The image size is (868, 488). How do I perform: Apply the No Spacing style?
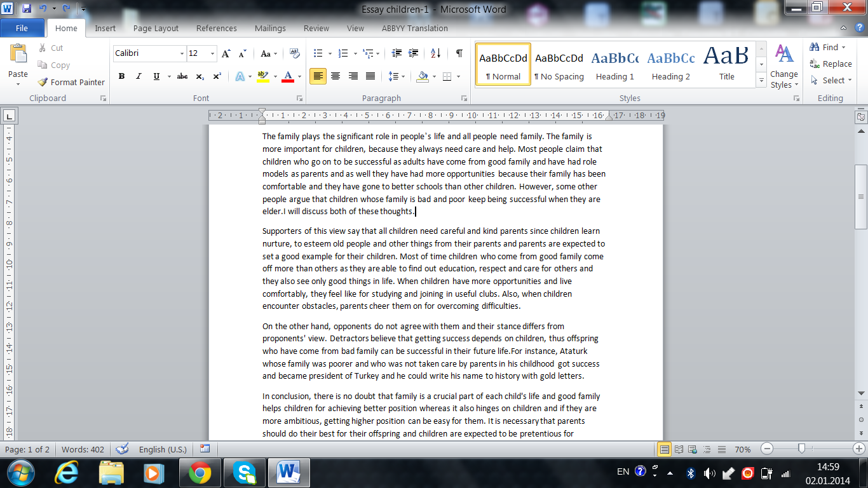point(559,64)
